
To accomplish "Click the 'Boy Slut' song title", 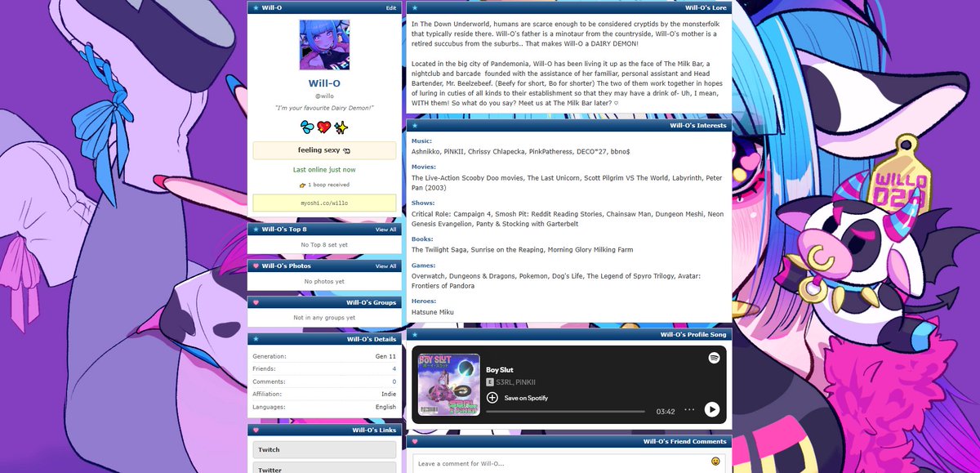I will coord(500,370).
